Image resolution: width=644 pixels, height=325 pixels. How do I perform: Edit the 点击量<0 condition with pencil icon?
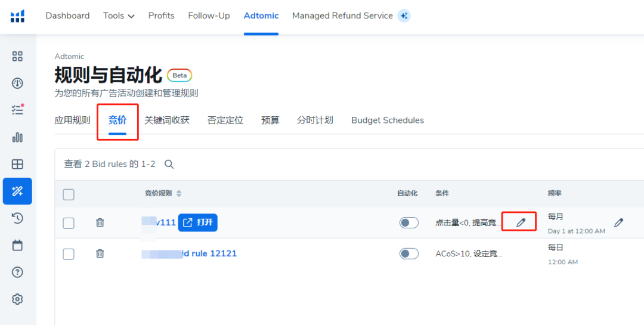point(521,222)
